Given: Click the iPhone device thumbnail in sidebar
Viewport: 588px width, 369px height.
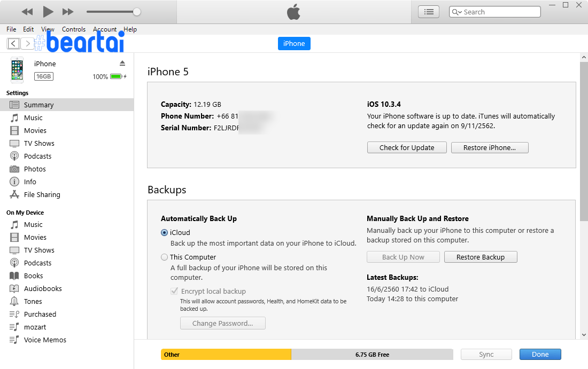Looking at the screenshot, I should coord(17,70).
